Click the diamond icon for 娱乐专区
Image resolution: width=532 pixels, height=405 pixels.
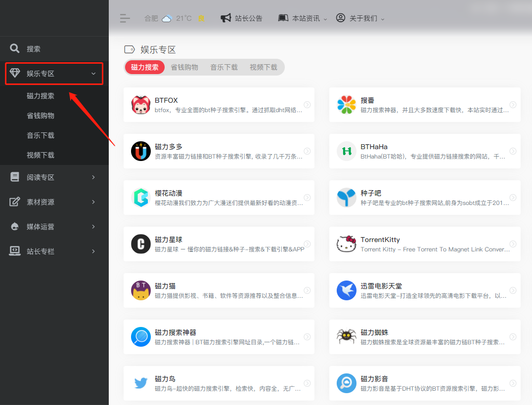click(15, 73)
